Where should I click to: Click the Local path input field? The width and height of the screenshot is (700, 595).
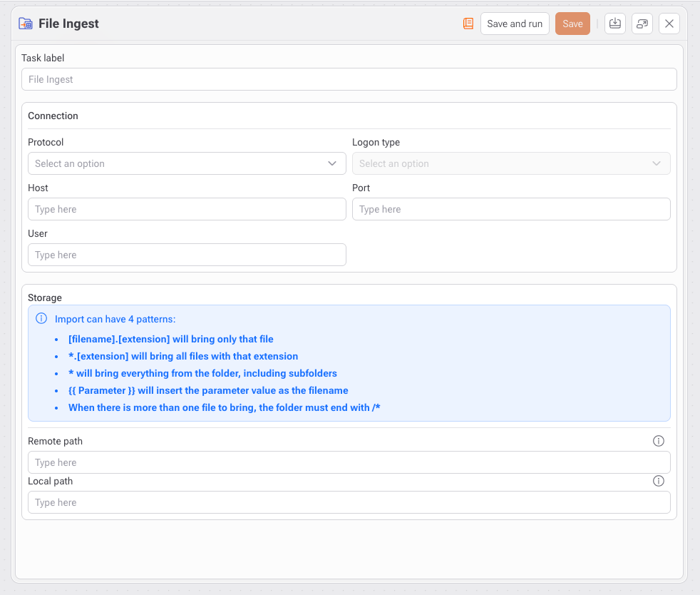pos(349,502)
